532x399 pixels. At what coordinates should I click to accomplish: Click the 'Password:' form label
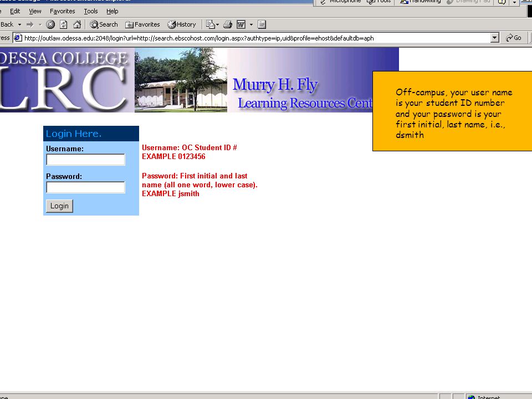click(64, 176)
